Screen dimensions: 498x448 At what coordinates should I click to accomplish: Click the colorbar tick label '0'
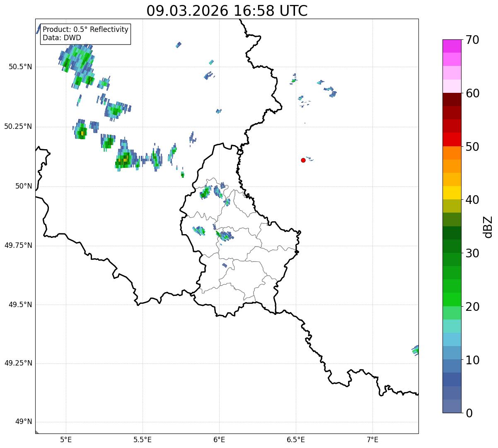click(x=469, y=413)
